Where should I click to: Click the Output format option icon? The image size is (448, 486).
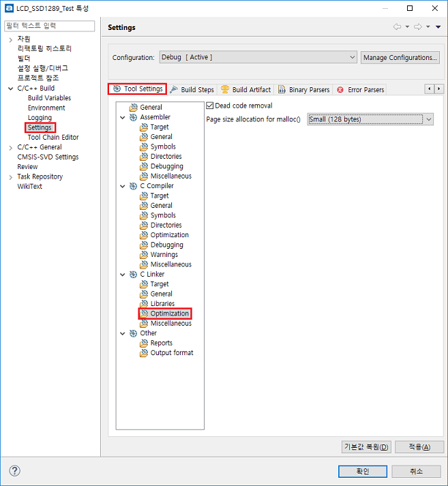[144, 353]
